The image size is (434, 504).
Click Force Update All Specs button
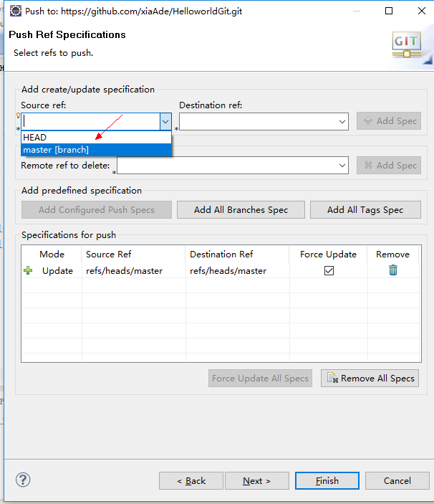260,379
